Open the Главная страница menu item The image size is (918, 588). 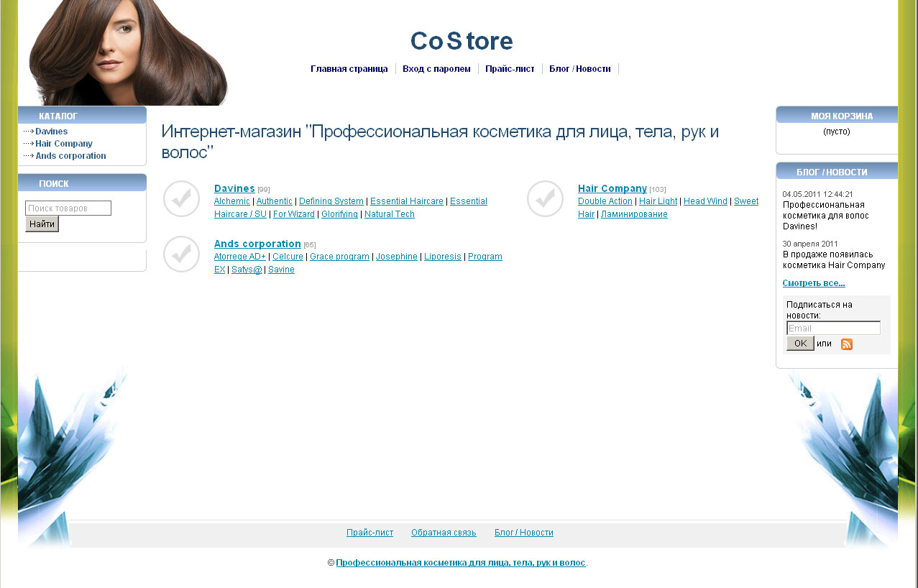[349, 68]
